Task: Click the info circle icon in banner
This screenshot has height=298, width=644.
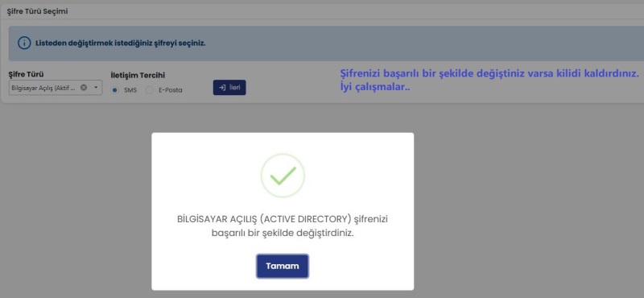Action: (24, 43)
